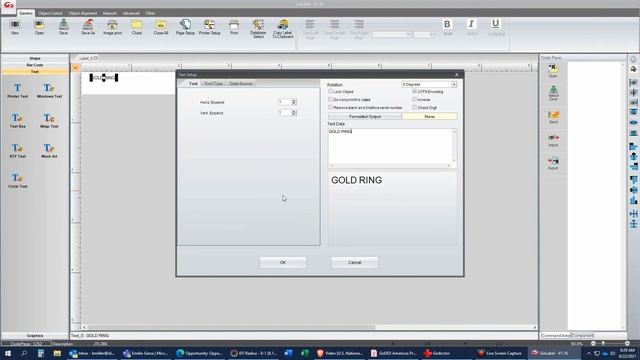Toggle Remove blank and 0 before serial number
The width and height of the screenshot is (640, 360).
click(331, 107)
